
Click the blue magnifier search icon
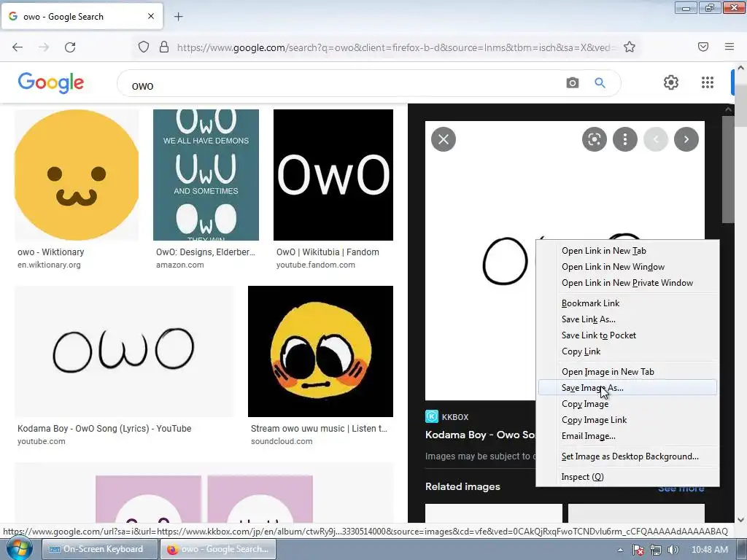[600, 83]
